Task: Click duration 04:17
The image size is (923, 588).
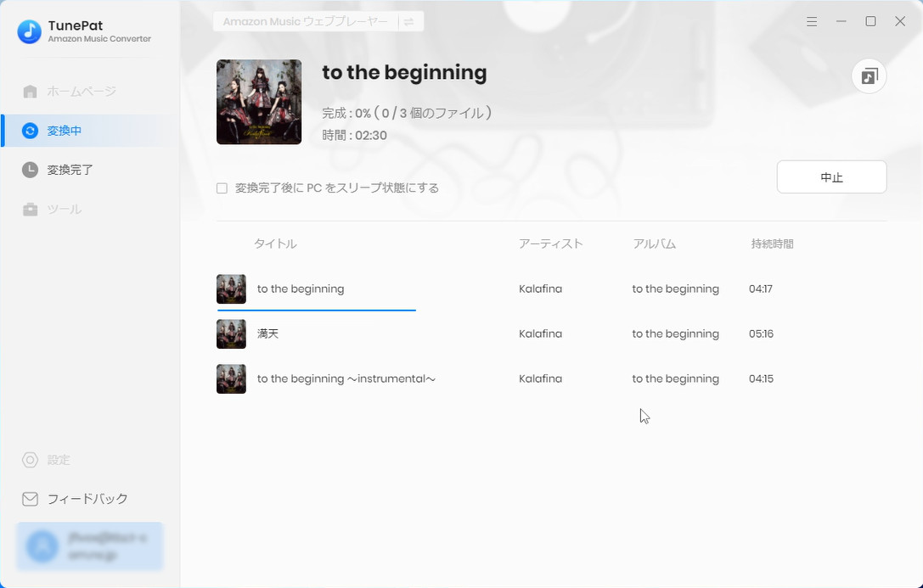Action: tap(761, 288)
